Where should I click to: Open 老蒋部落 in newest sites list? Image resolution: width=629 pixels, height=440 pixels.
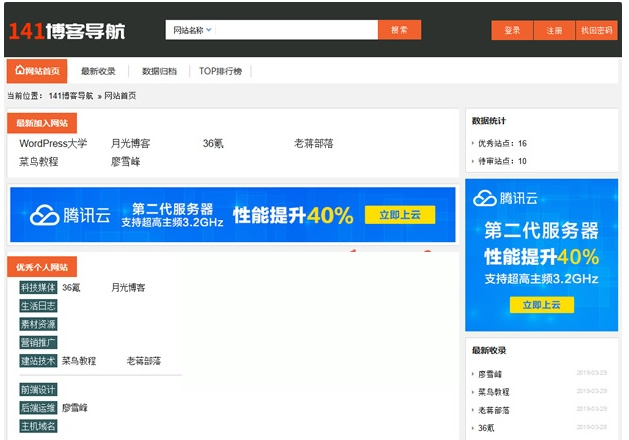coord(314,143)
